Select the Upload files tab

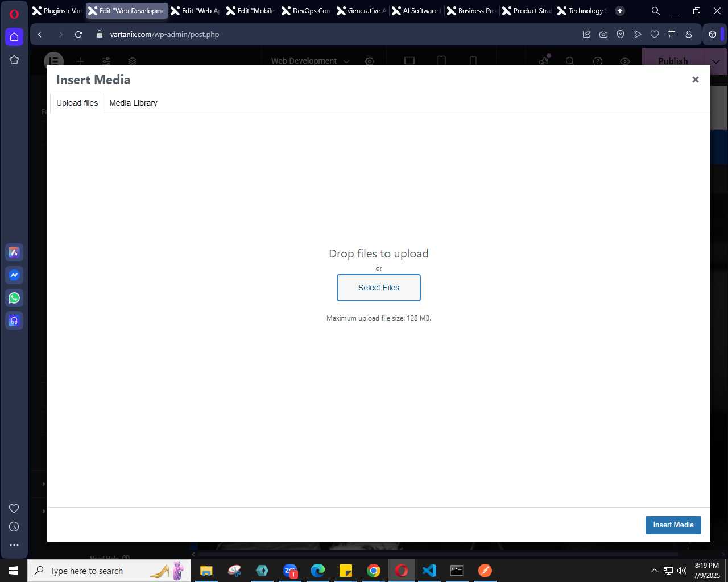[x=77, y=103]
